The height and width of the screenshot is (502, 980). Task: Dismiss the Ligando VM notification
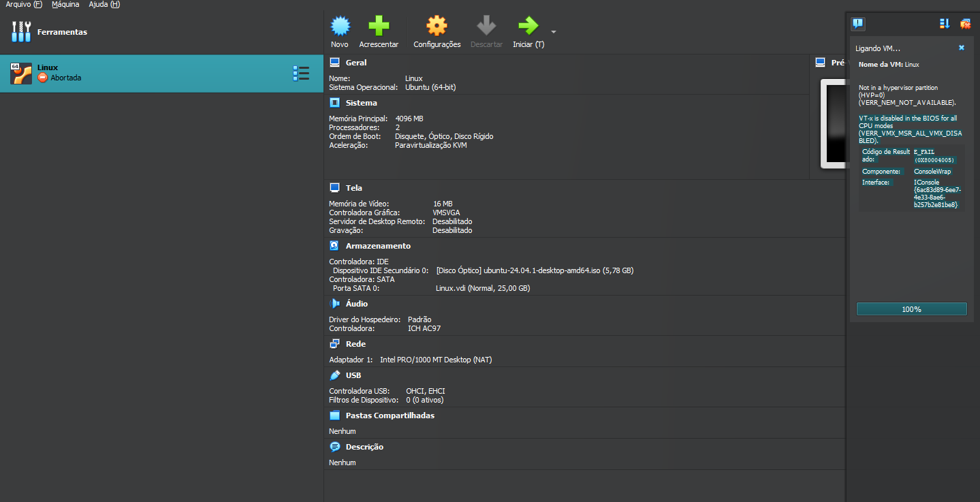coord(962,48)
